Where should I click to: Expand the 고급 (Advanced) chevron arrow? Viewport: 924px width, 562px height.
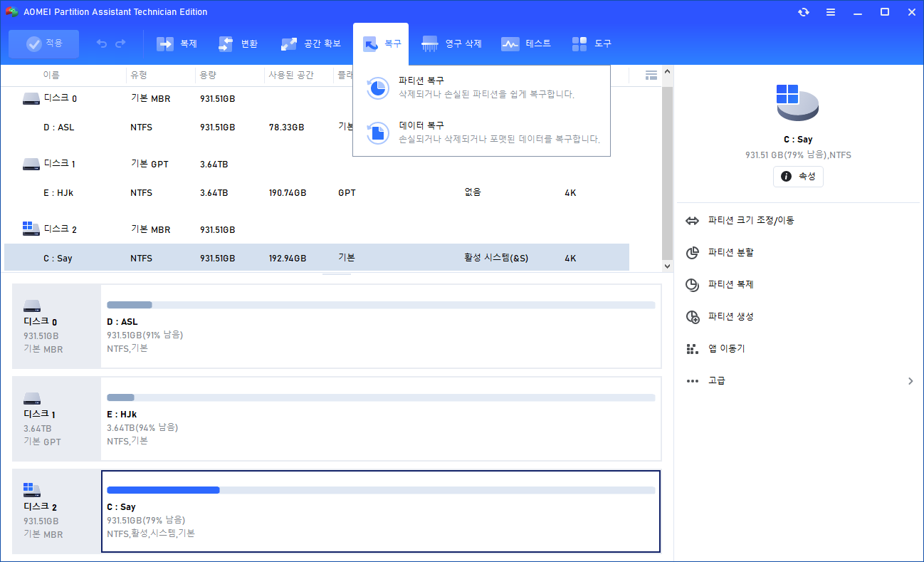910,381
